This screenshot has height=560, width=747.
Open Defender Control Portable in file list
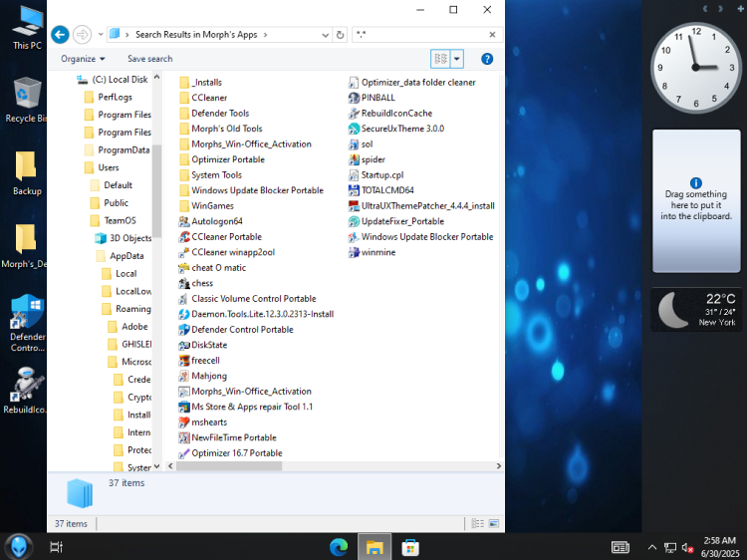tap(236, 330)
